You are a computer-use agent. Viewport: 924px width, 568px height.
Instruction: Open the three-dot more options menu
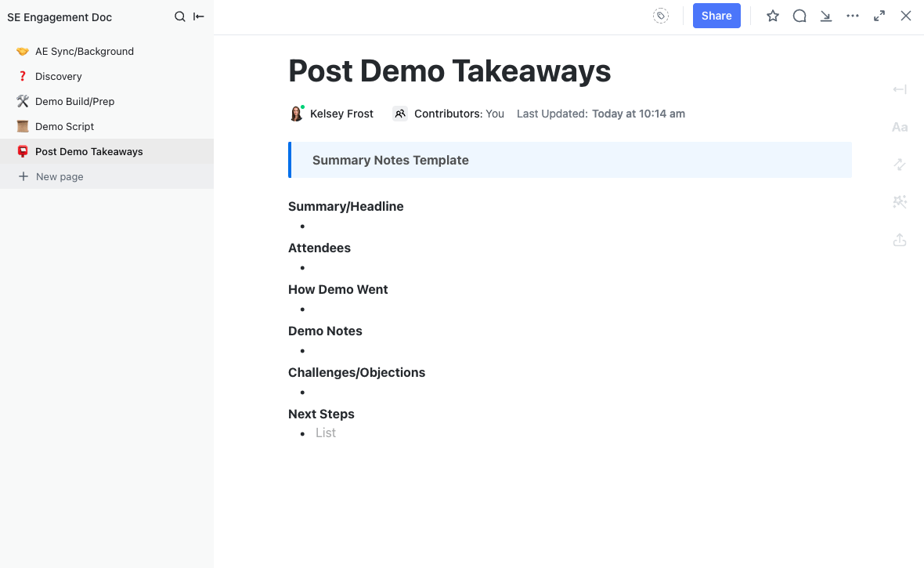click(x=853, y=16)
